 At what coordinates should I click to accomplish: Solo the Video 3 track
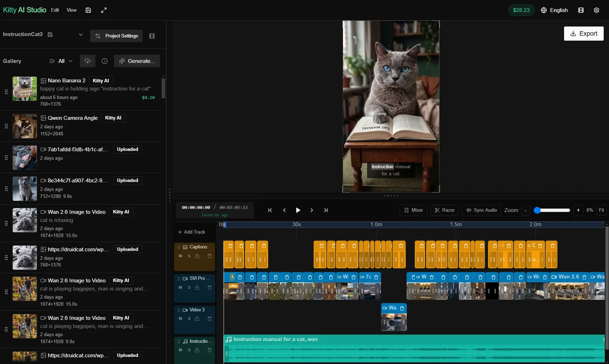click(189, 319)
